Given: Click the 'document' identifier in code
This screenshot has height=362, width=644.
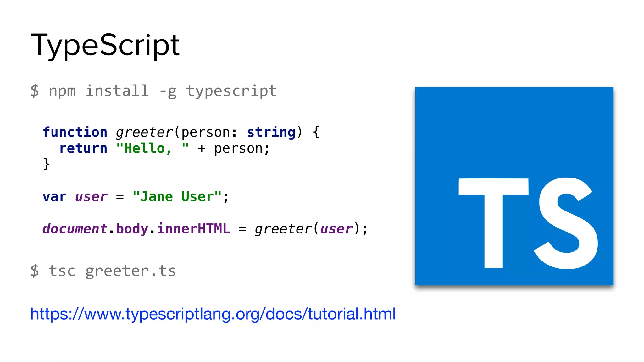Looking at the screenshot, I should click(75, 229).
